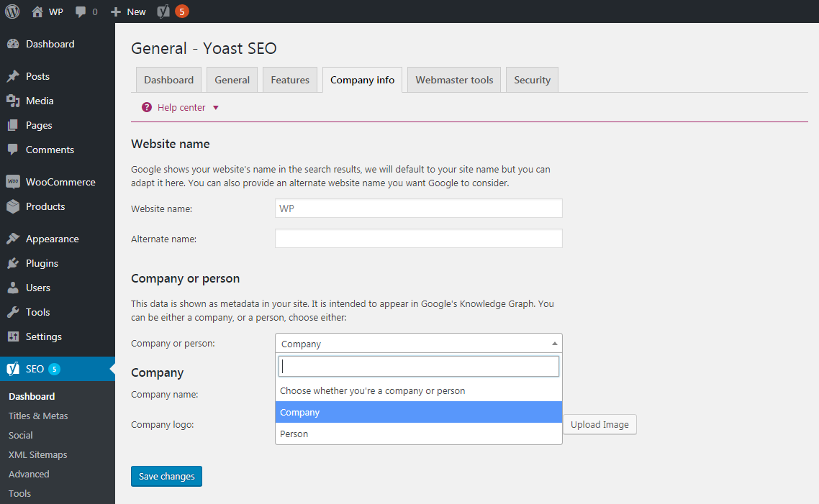Image resolution: width=819 pixels, height=504 pixels.
Task: Go to WooCommerce in the sidebar
Action: [60, 182]
